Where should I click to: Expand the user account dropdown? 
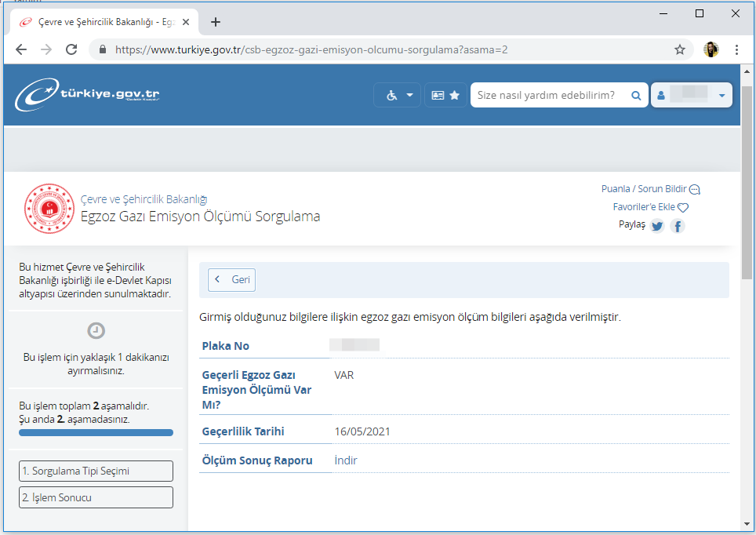691,95
